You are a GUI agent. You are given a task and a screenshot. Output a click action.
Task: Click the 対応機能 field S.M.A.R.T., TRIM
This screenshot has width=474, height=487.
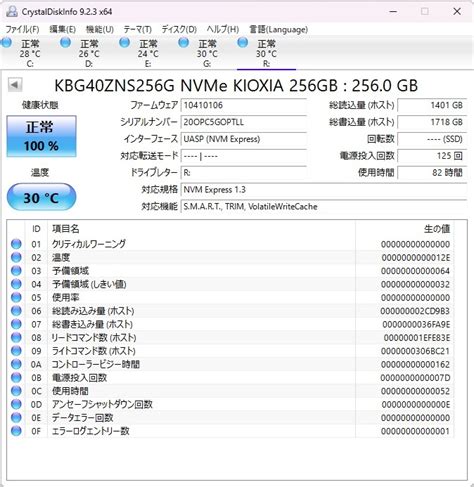point(324,207)
